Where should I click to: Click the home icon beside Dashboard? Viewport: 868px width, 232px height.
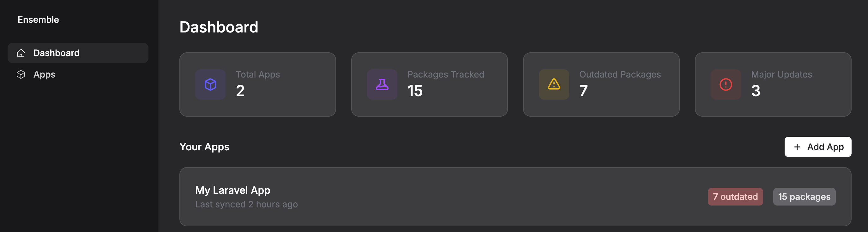point(21,53)
